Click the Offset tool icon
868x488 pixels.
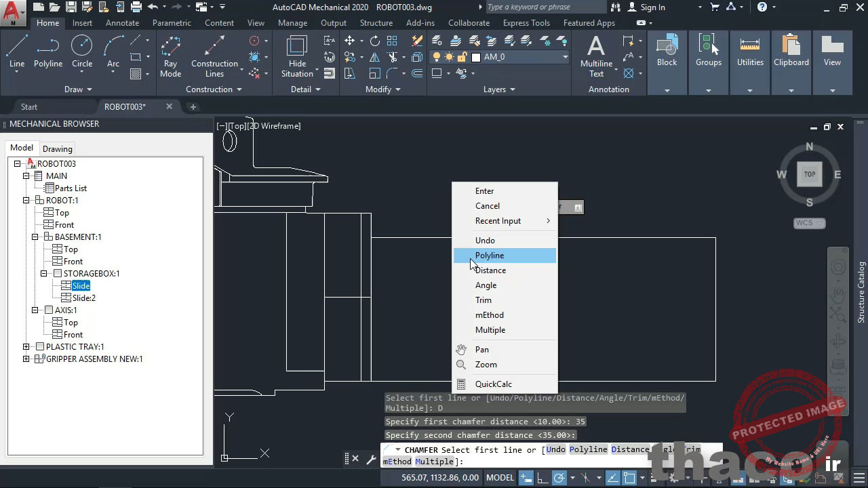[x=417, y=73]
